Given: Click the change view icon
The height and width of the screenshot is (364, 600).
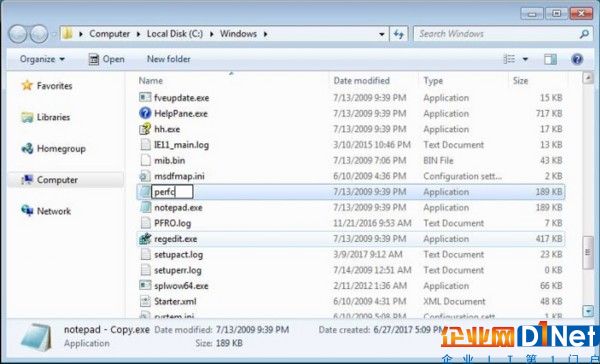Looking at the screenshot, I should 509,59.
